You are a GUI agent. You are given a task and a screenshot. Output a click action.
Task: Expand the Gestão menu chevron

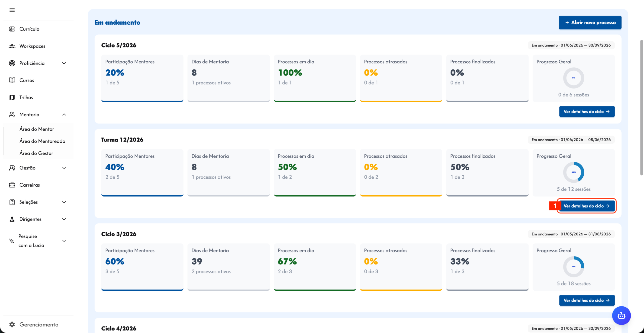tap(64, 168)
